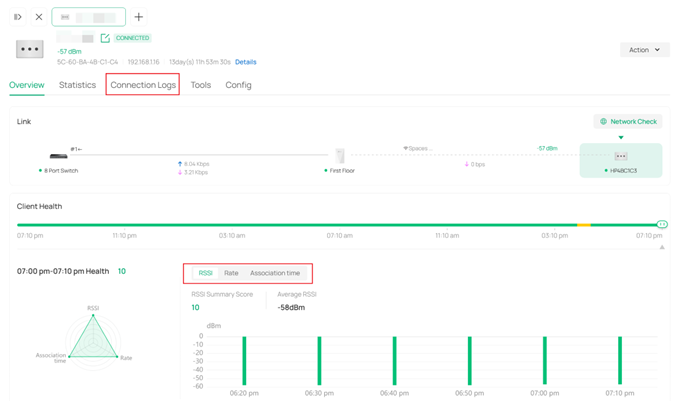
Task: Open the Details link
Action: (x=245, y=62)
